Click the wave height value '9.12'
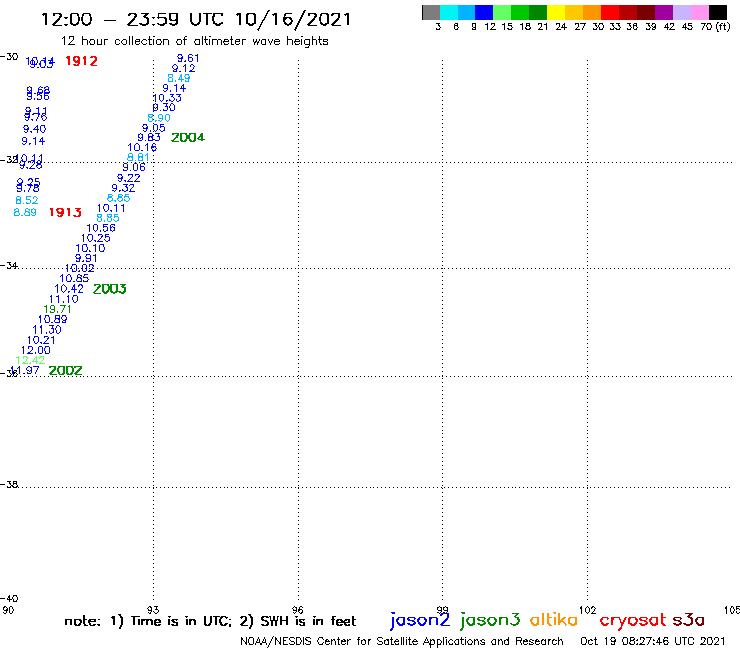This screenshot has height=650, width=740. 183,68
